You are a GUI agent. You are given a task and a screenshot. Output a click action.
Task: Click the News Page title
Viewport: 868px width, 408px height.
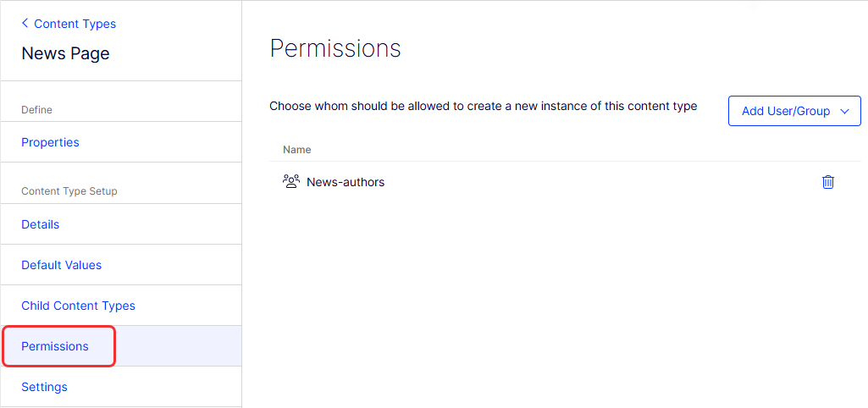pos(65,53)
